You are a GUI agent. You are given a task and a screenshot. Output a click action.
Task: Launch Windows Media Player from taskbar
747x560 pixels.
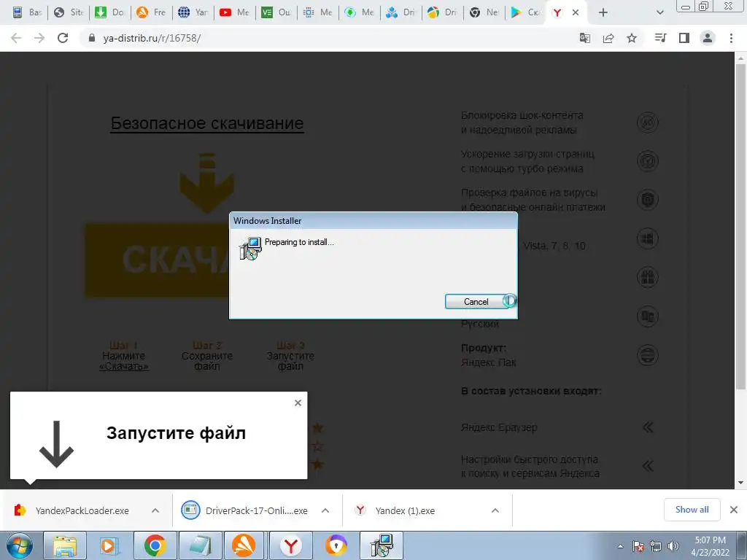[110, 545]
